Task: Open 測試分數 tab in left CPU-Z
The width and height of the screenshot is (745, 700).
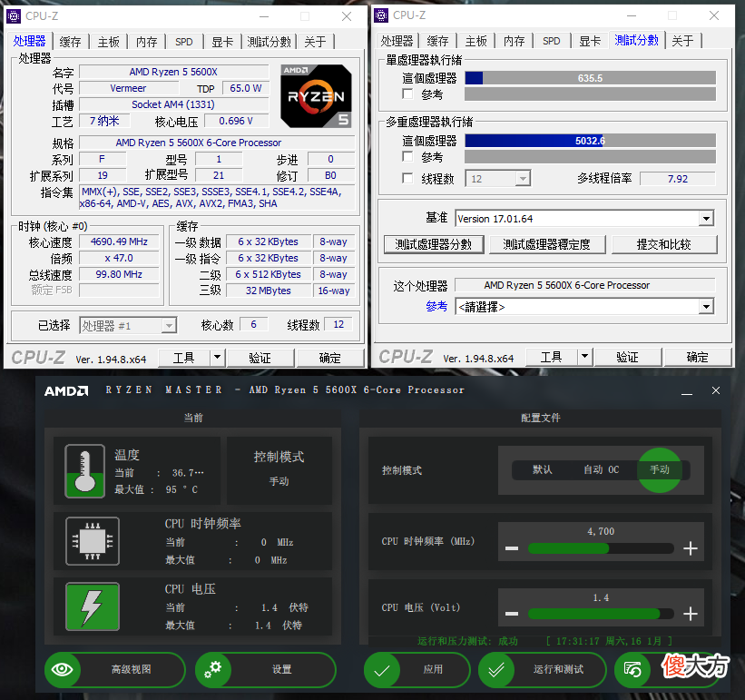Action: (x=269, y=42)
